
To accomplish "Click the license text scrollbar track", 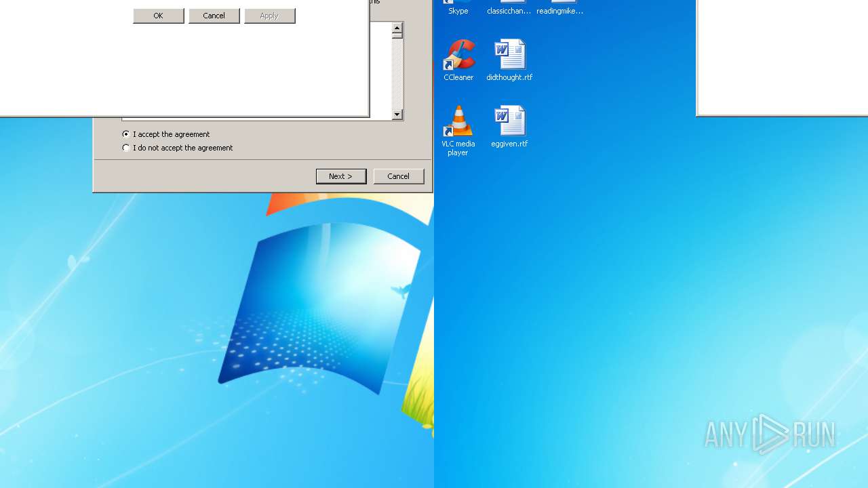I will (397, 74).
